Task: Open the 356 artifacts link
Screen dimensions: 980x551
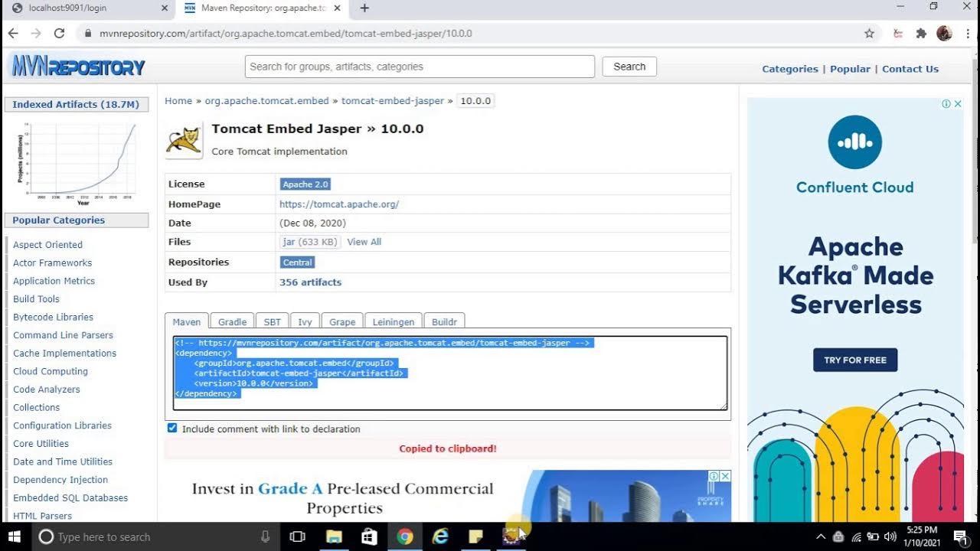Action: click(x=311, y=282)
